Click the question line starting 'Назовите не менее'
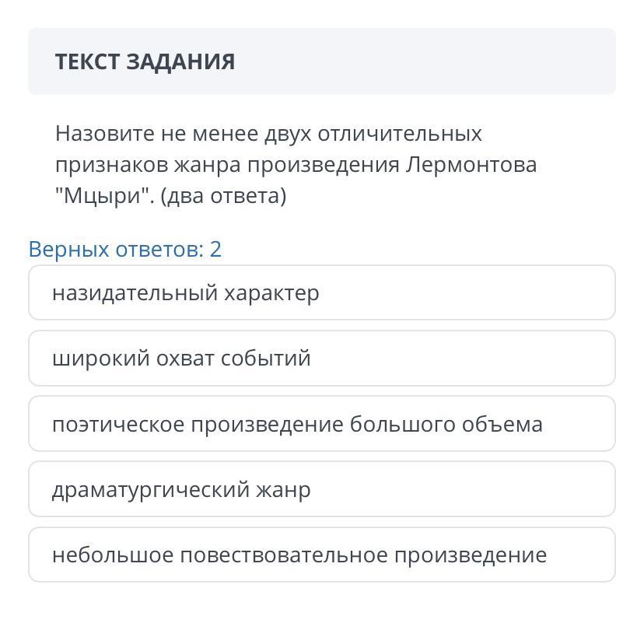This screenshot has width=644, height=644. 268,134
